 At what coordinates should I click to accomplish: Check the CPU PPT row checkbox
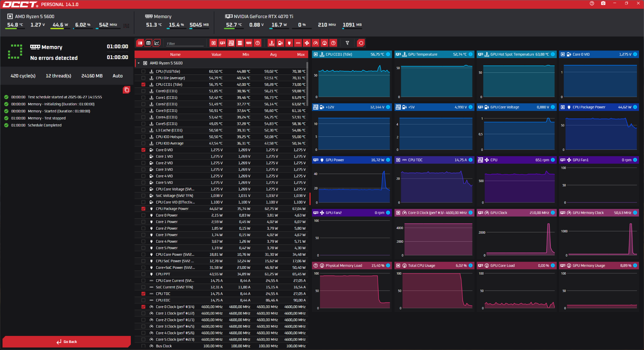click(144, 274)
